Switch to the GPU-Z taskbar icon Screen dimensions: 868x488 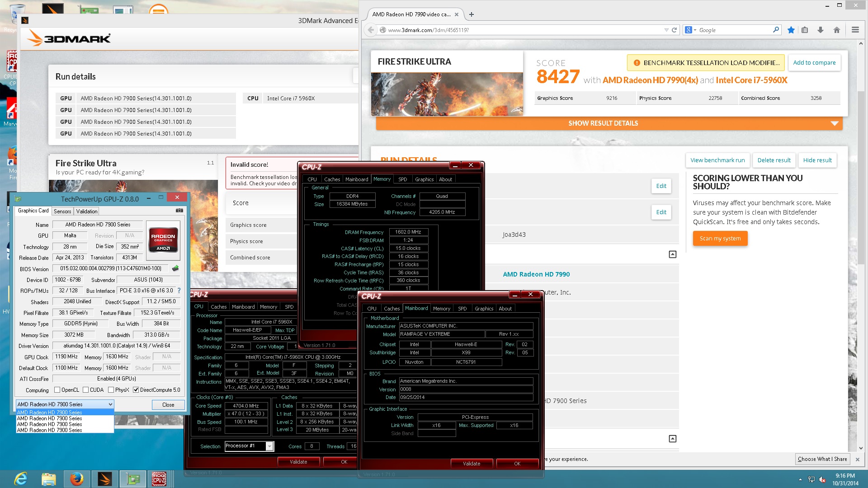133,479
